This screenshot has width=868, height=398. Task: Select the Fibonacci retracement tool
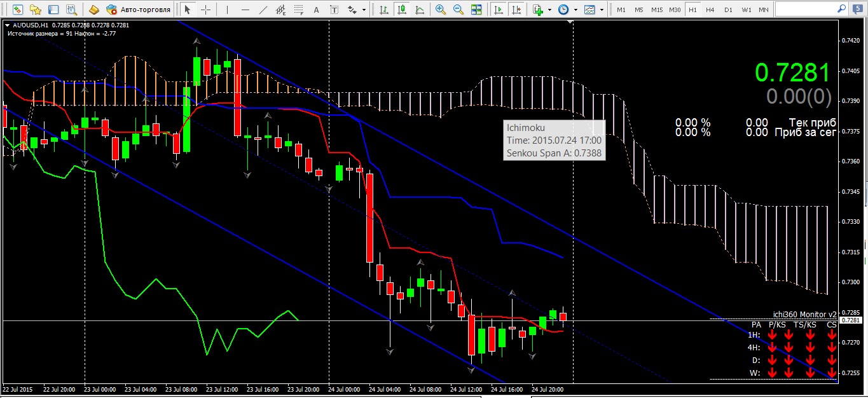tap(298, 10)
